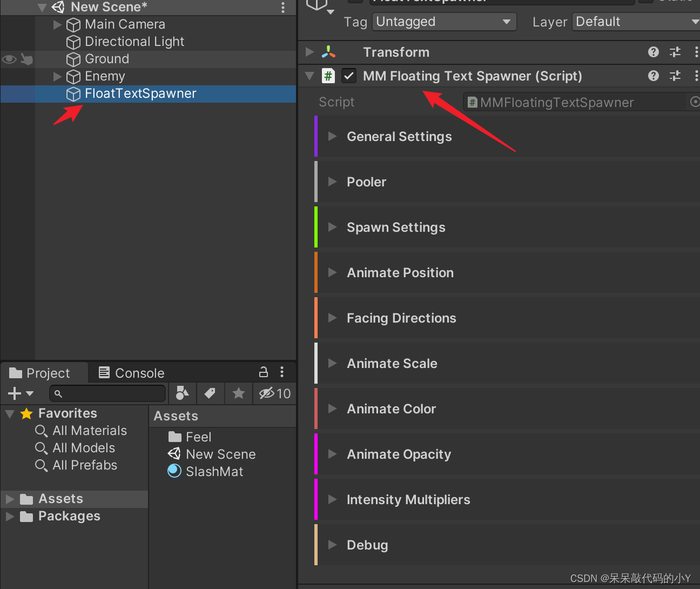Click the New Scene Unity asset icon

tap(174, 453)
